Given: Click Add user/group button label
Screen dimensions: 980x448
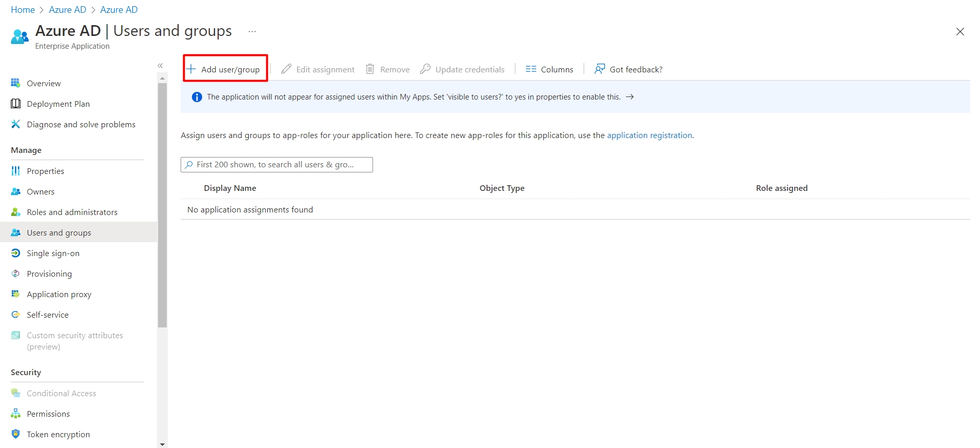Looking at the screenshot, I should point(230,69).
